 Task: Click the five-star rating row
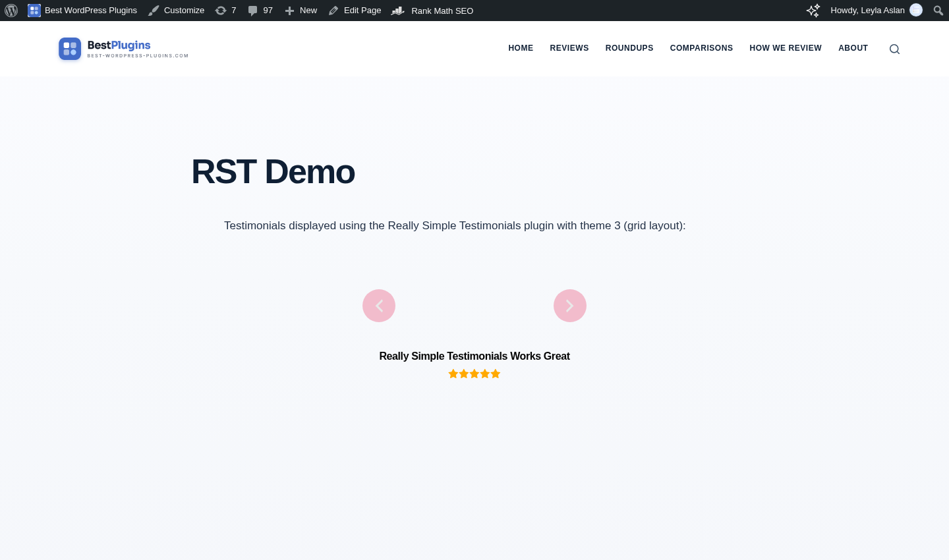pos(474,374)
